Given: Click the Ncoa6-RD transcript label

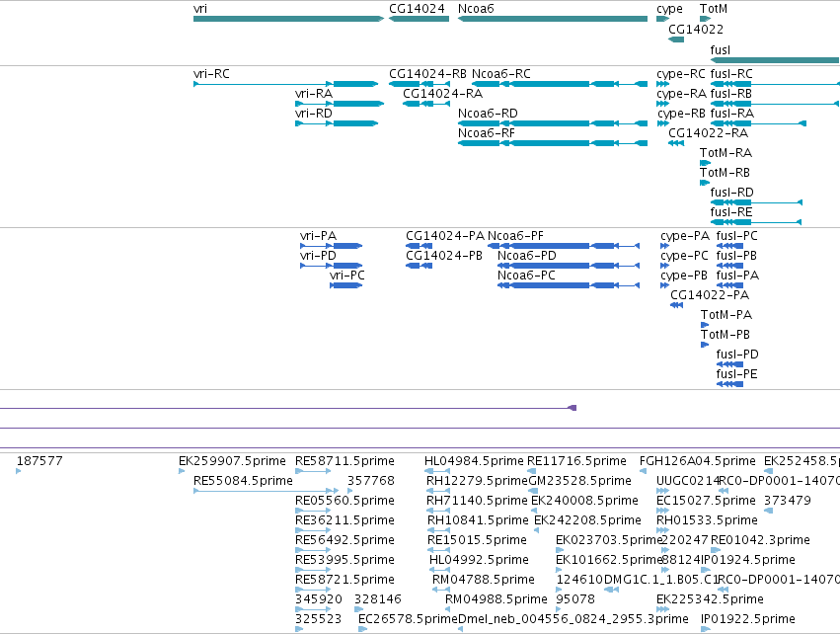Looking at the screenshot, I should coord(488,114).
